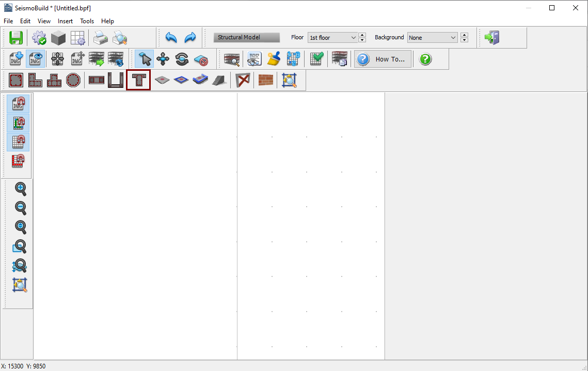Toggle snap to DWG magnet
The image size is (588, 371).
[19, 103]
